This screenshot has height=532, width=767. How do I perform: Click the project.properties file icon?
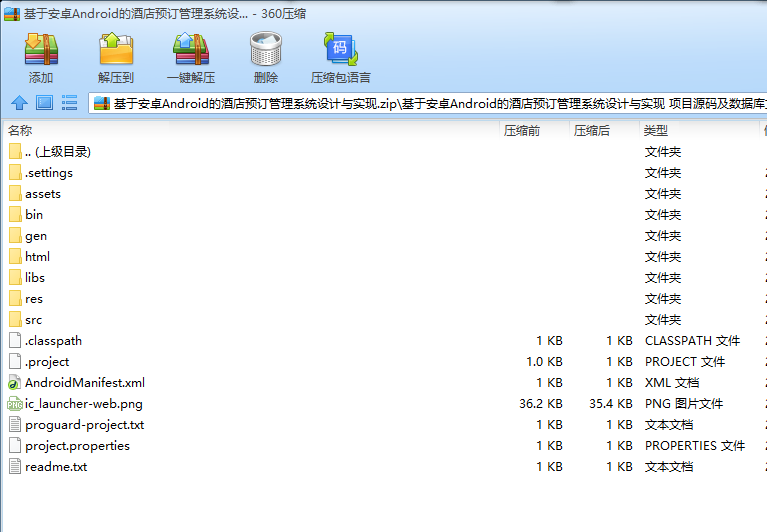pyautogui.click(x=15, y=445)
